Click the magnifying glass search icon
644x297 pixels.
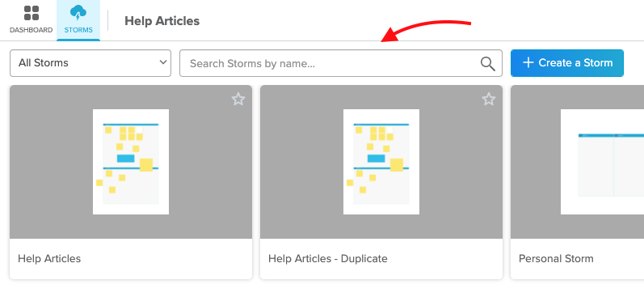pyautogui.click(x=487, y=63)
